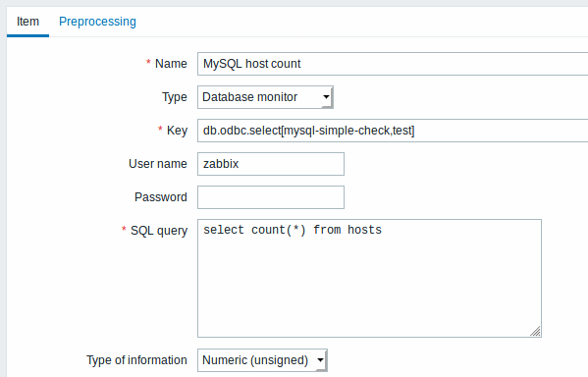Image resolution: width=588 pixels, height=377 pixels.
Task: Click the SQL query label
Action: (x=159, y=231)
